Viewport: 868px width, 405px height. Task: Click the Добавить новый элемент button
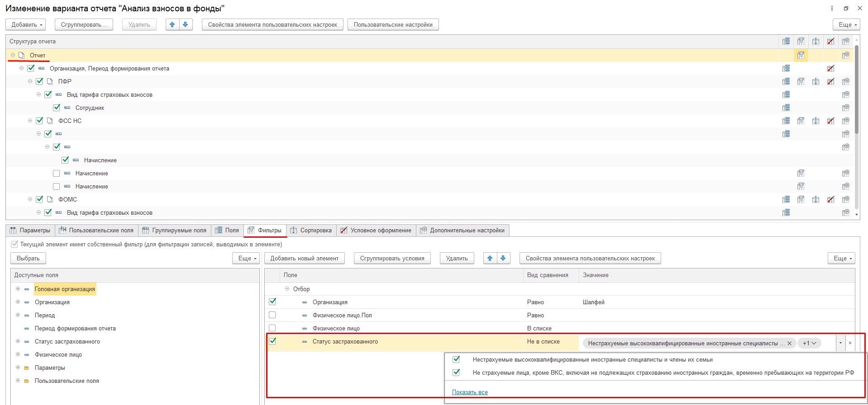coord(304,259)
